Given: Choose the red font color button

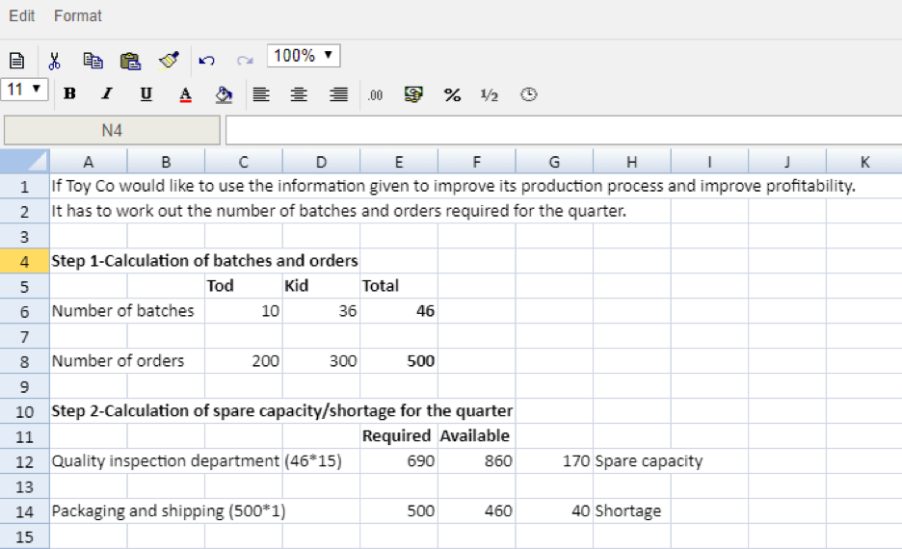Looking at the screenshot, I should coord(185,95).
